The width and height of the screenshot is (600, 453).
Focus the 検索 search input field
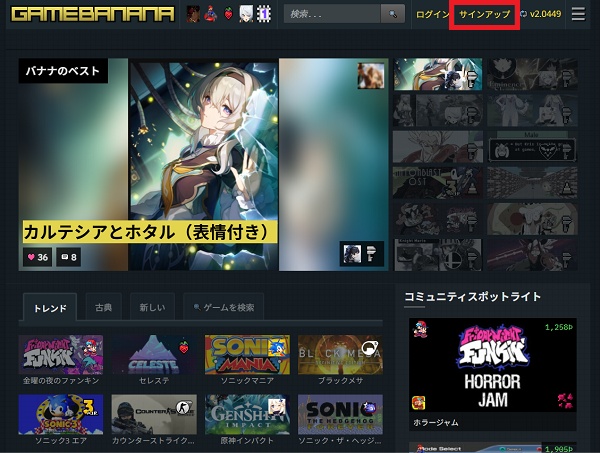pos(332,14)
